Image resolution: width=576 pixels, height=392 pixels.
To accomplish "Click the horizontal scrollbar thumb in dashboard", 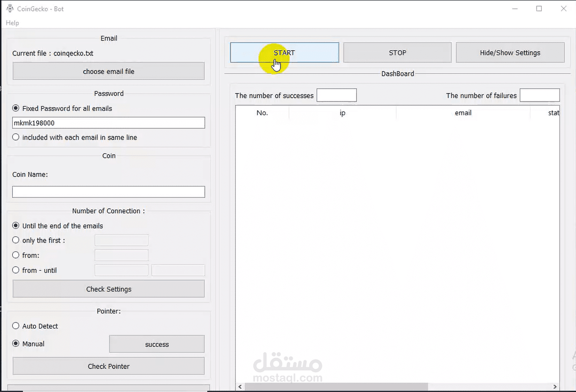I will click(x=336, y=387).
